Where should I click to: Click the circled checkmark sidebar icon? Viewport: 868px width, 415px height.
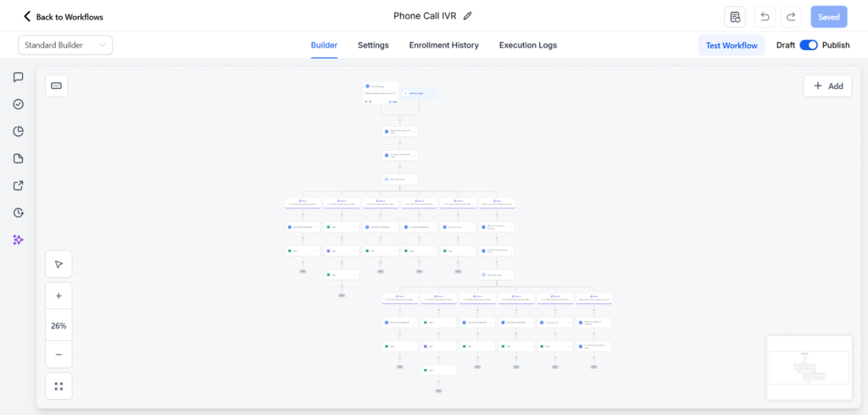(x=19, y=104)
